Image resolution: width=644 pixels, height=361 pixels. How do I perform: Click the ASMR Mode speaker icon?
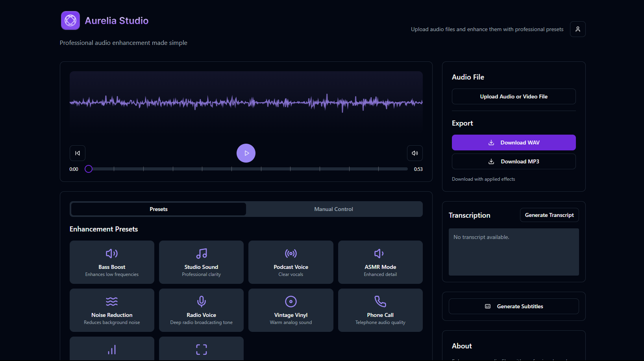pos(379,254)
